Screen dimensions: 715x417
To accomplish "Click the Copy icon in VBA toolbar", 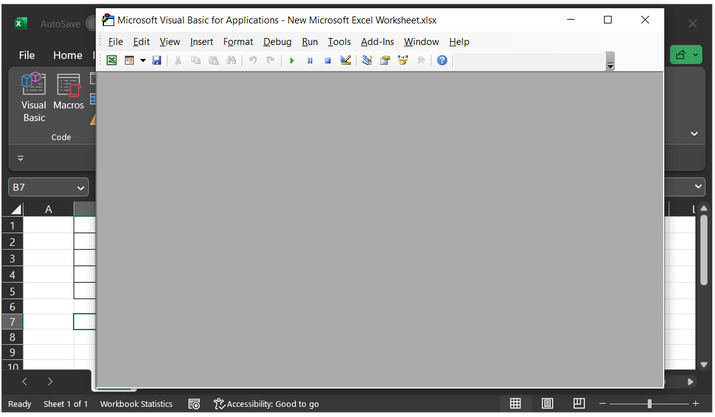I will 196,60.
